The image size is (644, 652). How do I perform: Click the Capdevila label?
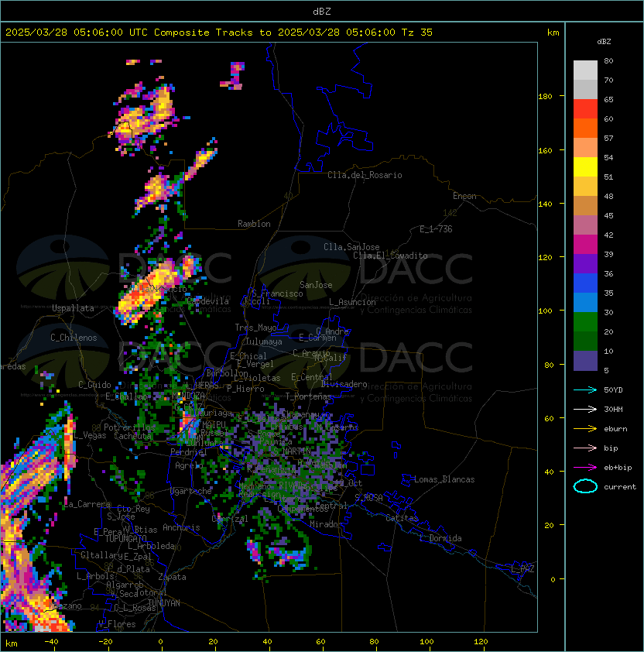207,301
